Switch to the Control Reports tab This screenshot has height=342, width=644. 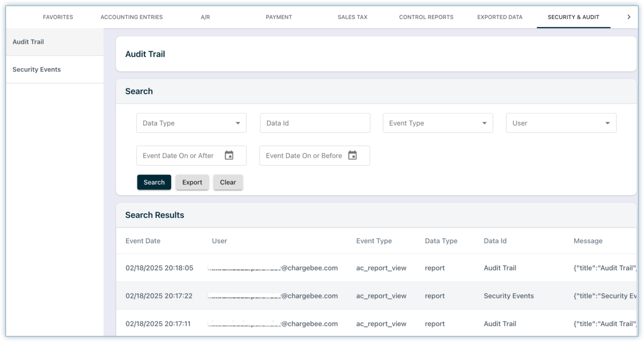(x=426, y=17)
